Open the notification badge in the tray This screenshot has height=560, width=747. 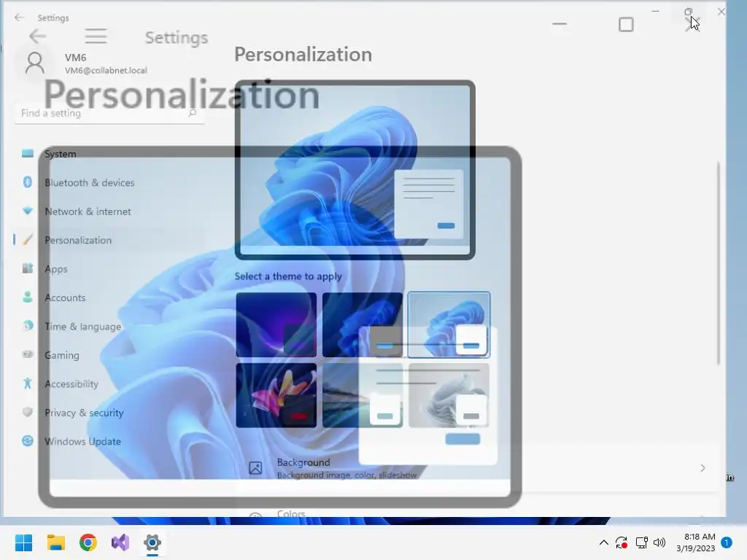pos(727,542)
